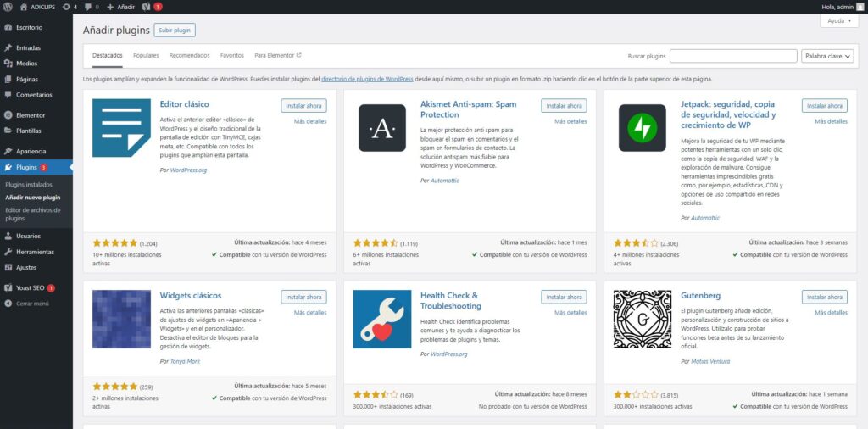
Task: Switch to the Recomendados tab
Action: pyautogui.click(x=189, y=55)
